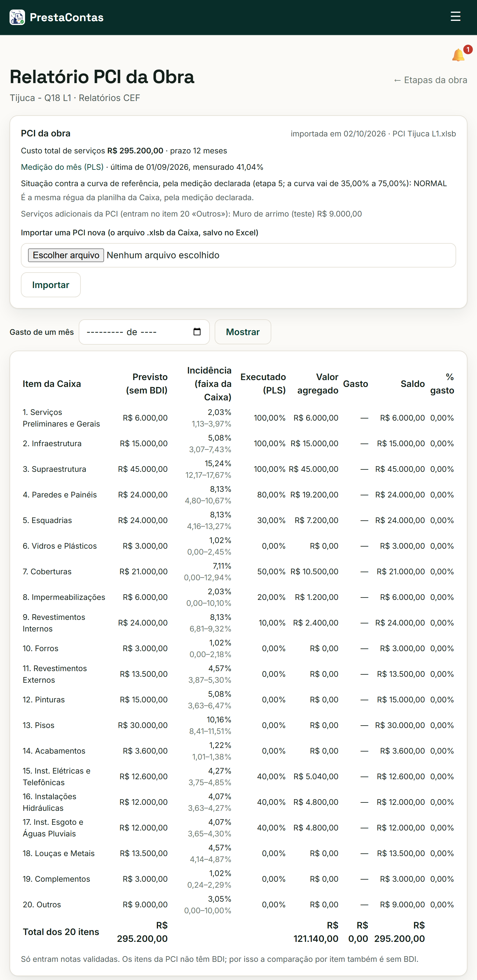This screenshot has height=980, width=477.
Task: Click the Previsto (sem BDI) column header
Action: pos(147,383)
